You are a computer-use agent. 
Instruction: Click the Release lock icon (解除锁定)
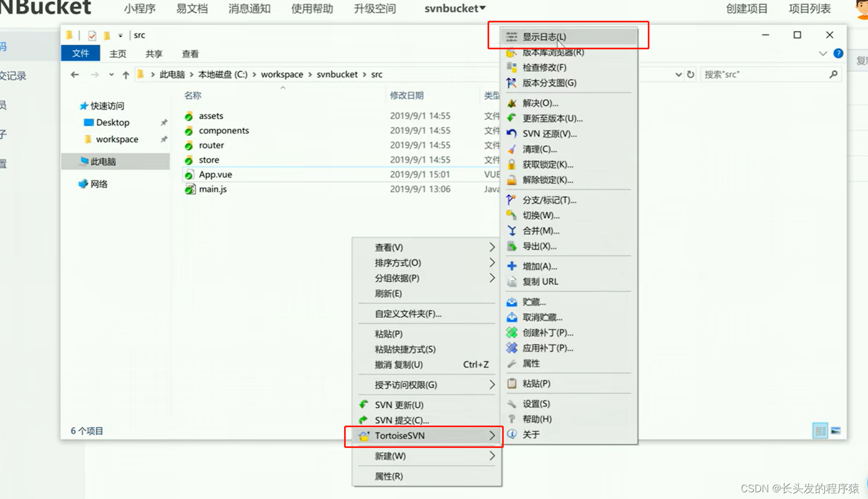(512, 180)
